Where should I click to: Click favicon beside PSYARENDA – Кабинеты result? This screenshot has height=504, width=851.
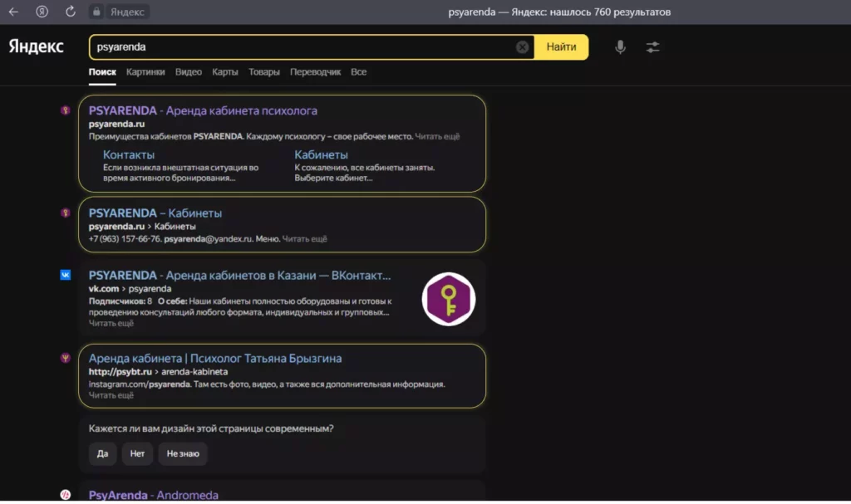[x=65, y=213]
